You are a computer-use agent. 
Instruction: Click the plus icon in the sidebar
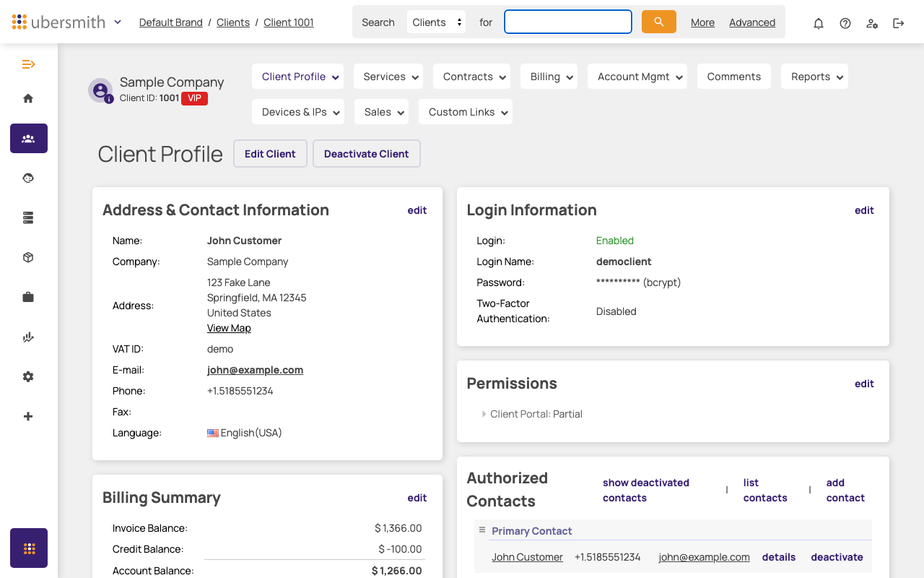(x=28, y=416)
